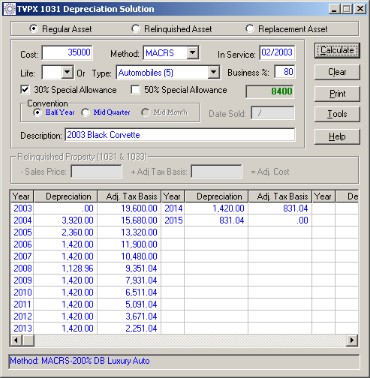Select the 831.04 depreciation cell for 2015
Viewport: 370px width, 378px height.
tap(216, 221)
